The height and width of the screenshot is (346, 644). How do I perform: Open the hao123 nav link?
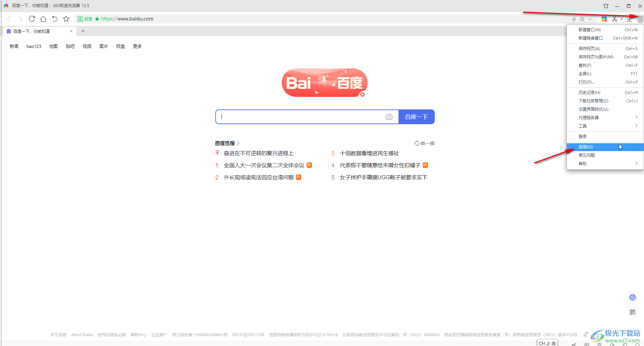click(x=34, y=46)
